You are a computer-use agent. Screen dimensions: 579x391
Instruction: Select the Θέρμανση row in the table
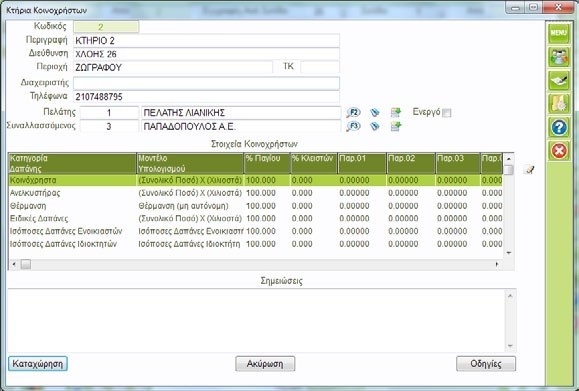(x=255, y=206)
